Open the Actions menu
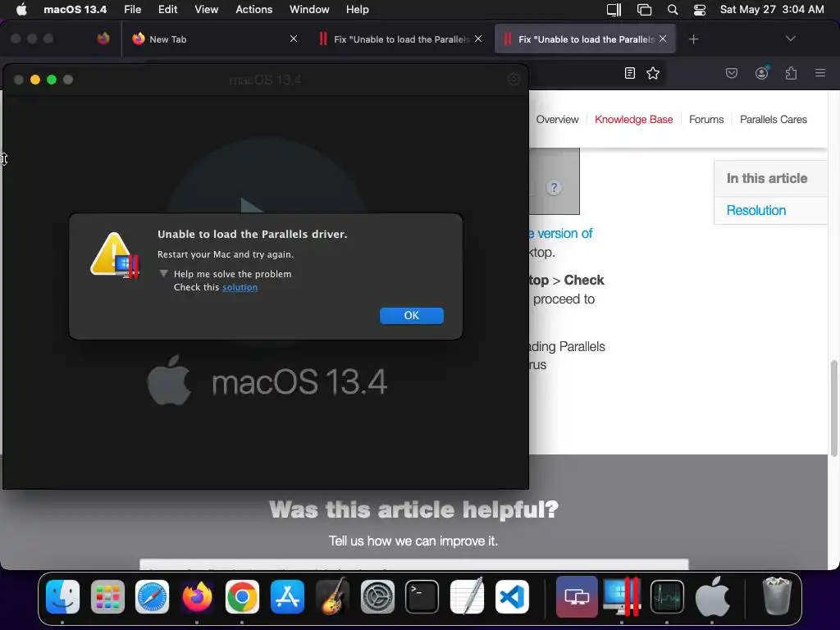This screenshot has width=840, height=630. pos(254,10)
